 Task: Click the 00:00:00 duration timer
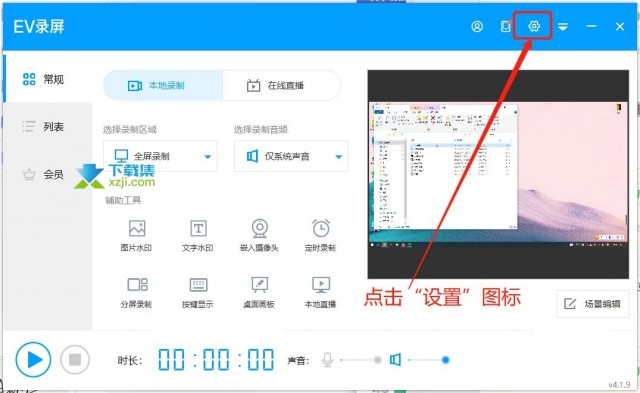click(x=216, y=360)
